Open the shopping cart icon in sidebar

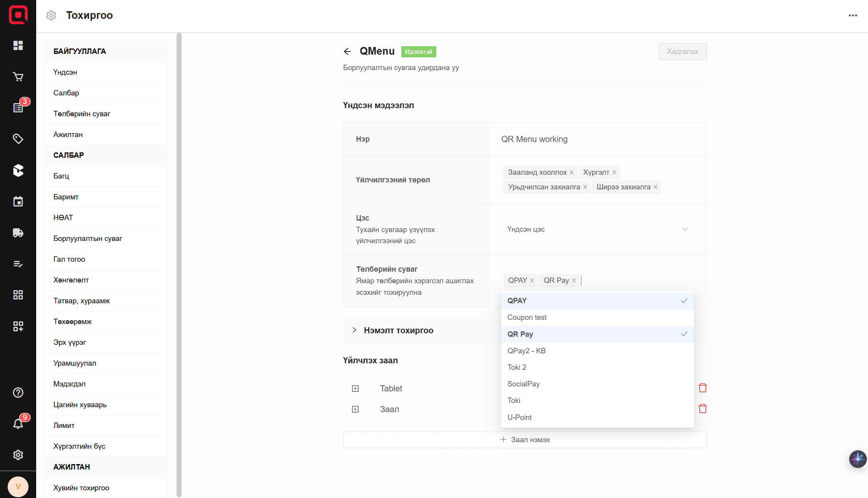click(18, 77)
